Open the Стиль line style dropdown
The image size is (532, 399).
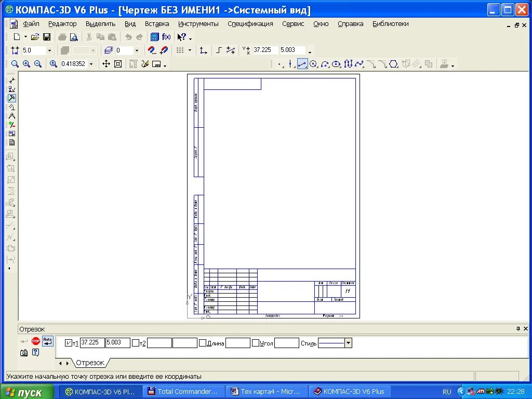pyautogui.click(x=348, y=343)
